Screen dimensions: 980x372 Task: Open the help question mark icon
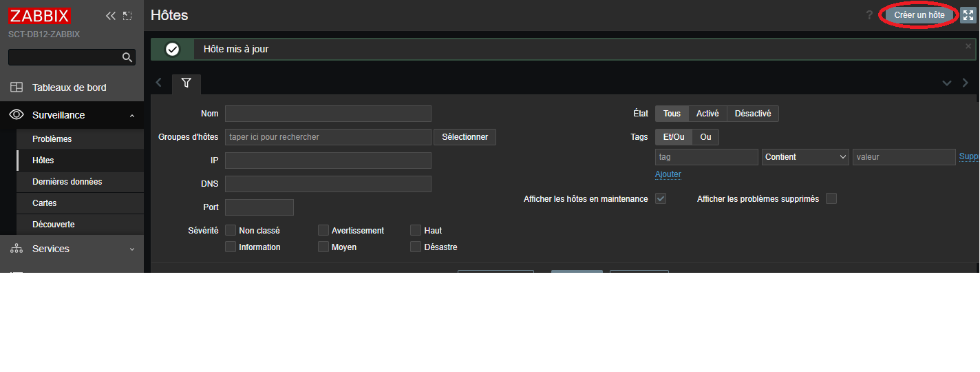point(869,15)
